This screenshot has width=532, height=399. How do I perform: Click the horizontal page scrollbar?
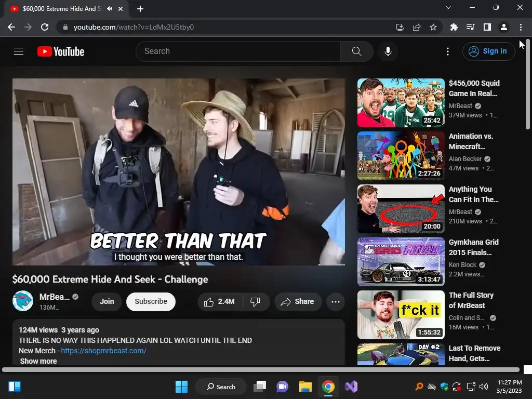pos(261,369)
